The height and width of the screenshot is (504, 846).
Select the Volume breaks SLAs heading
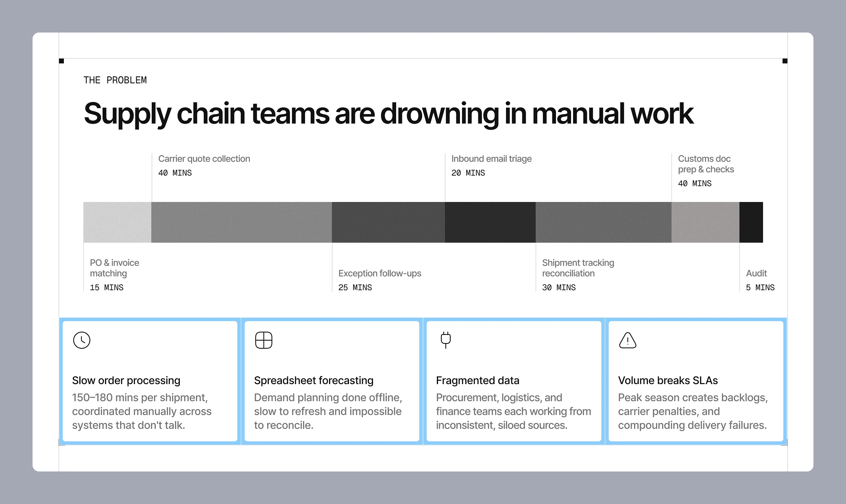668,380
